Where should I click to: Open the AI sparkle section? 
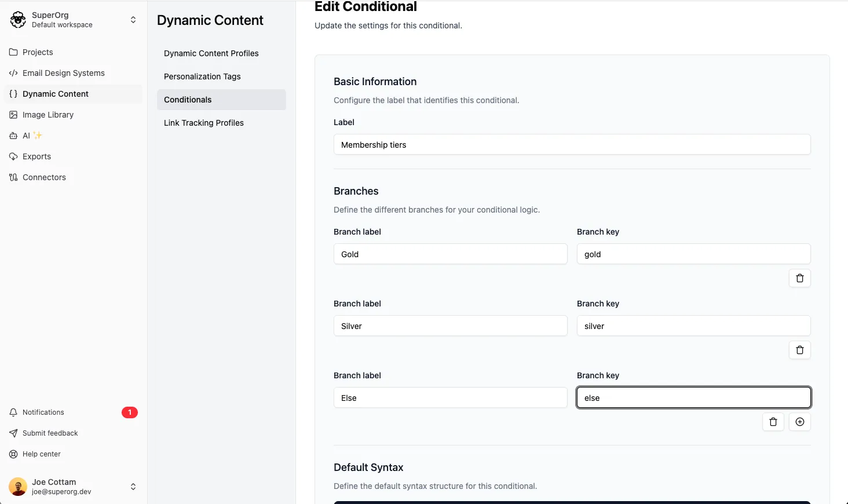pyautogui.click(x=27, y=136)
